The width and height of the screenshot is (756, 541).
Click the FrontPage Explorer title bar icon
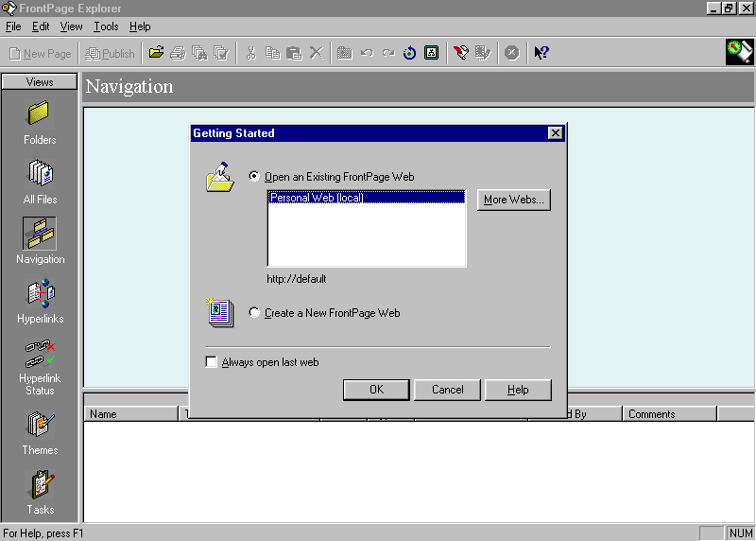coord(9,9)
